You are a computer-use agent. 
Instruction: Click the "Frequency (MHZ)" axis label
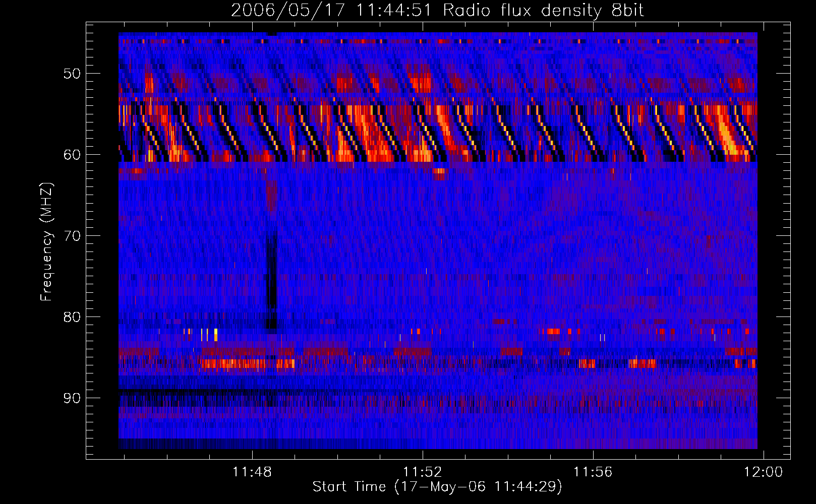click(x=46, y=242)
